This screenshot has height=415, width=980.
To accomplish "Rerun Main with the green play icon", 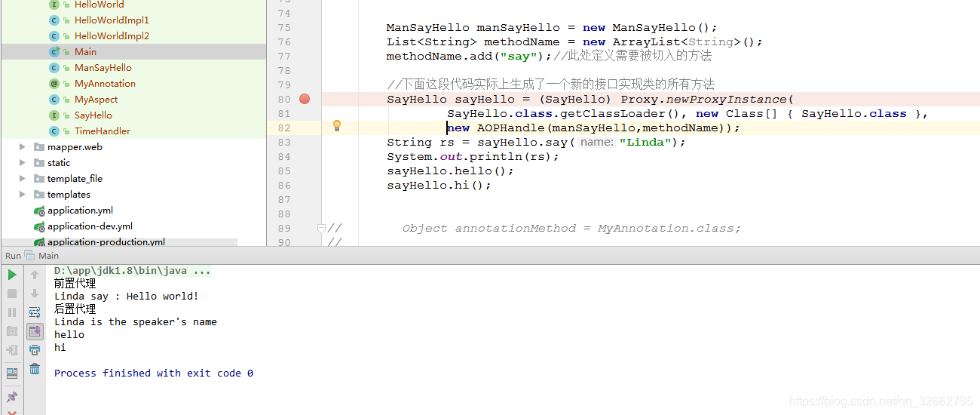I will pos(12,275).
